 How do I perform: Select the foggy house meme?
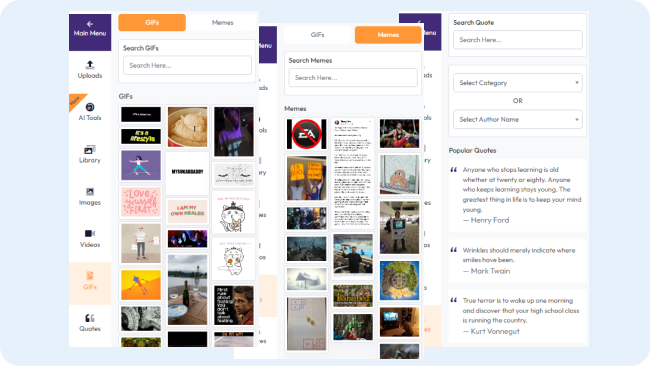307,279
